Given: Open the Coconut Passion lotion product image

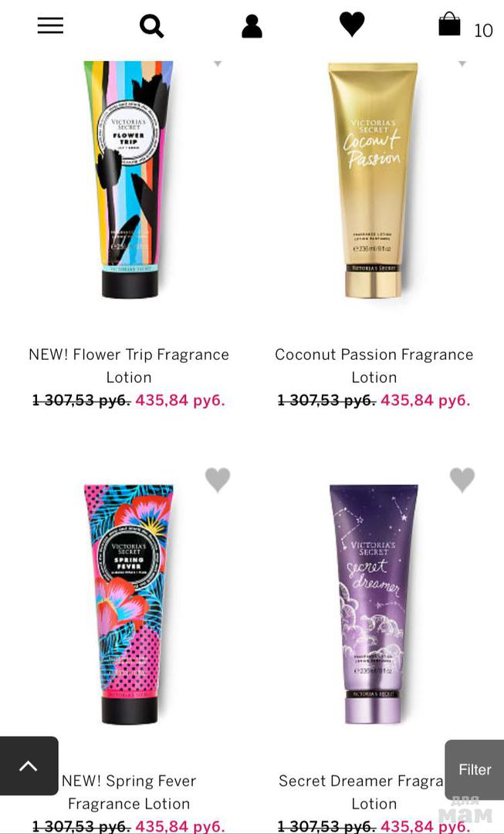Looking at the screenshot, I should pos(374,180).
